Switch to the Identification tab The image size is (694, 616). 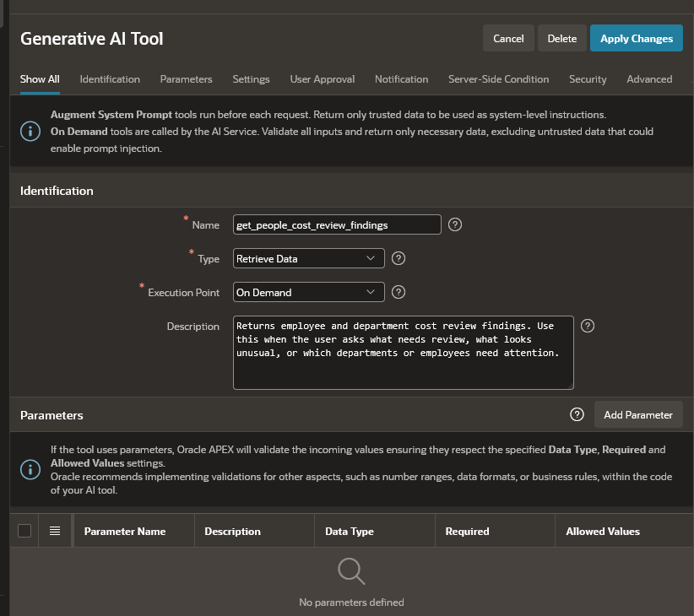click(110, 79)
